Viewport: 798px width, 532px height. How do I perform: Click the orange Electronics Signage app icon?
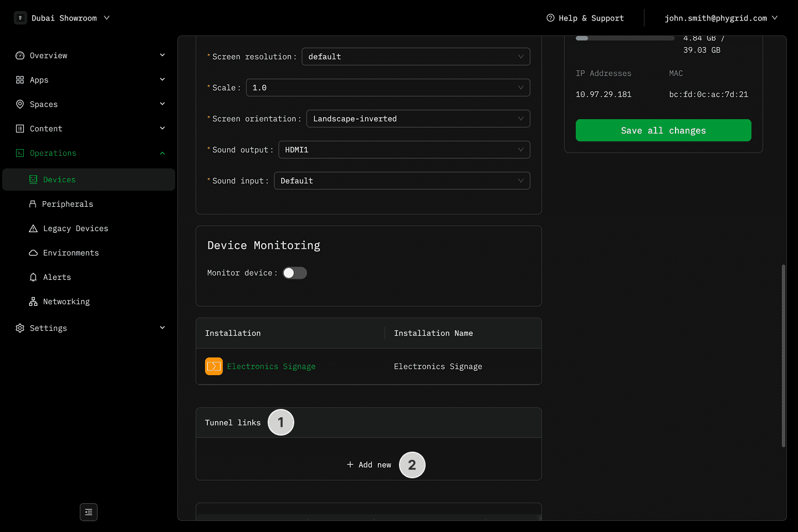pyautogui.click(x=214, y=366)
